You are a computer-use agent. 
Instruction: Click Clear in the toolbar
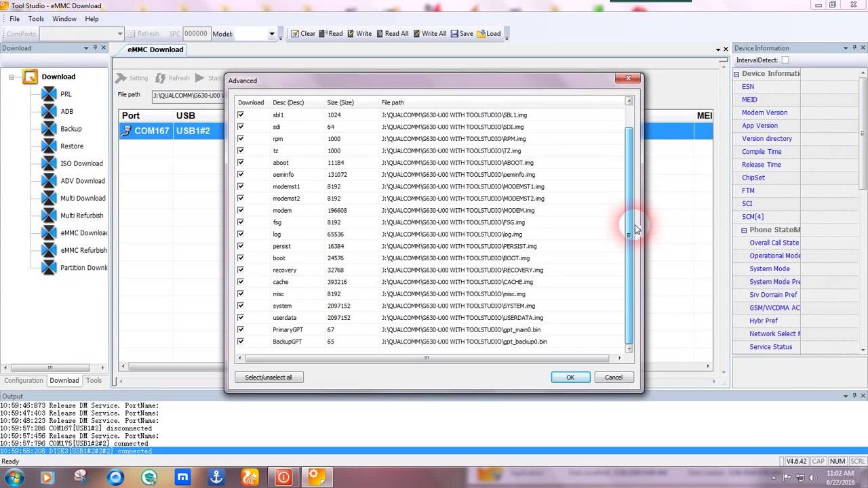(303, 34)
